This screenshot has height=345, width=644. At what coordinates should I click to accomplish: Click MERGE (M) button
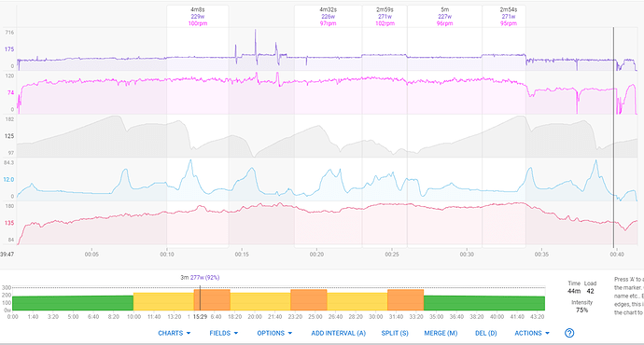click(x=441, y=333)
